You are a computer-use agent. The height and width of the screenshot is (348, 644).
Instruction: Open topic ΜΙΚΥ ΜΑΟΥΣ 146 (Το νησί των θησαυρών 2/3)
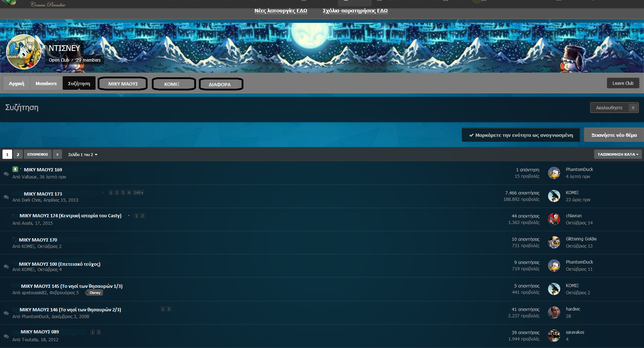tap(70, 310)
